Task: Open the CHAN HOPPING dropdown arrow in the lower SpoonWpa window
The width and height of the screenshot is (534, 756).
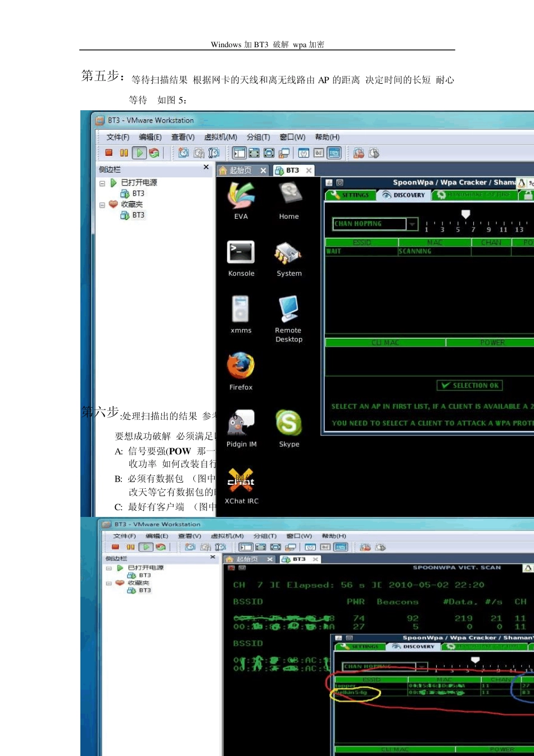Action: [x=422, y=667]
